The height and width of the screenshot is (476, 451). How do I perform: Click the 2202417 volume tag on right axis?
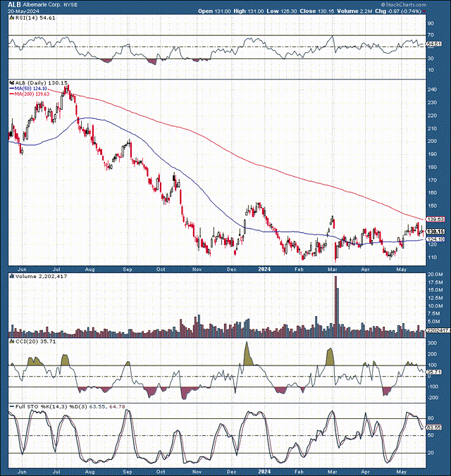point(438,330)
